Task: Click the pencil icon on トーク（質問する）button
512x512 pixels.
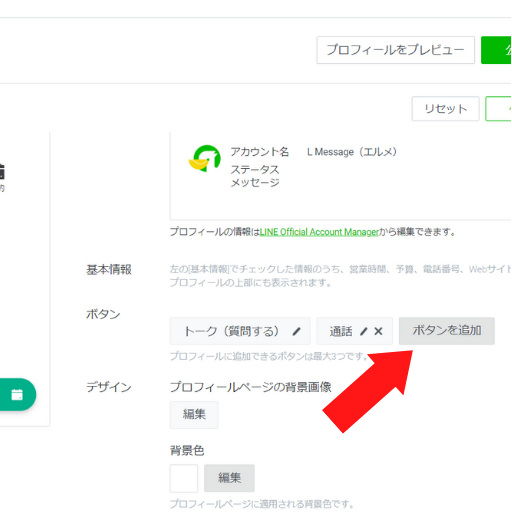Action: (x=296, y=331)
